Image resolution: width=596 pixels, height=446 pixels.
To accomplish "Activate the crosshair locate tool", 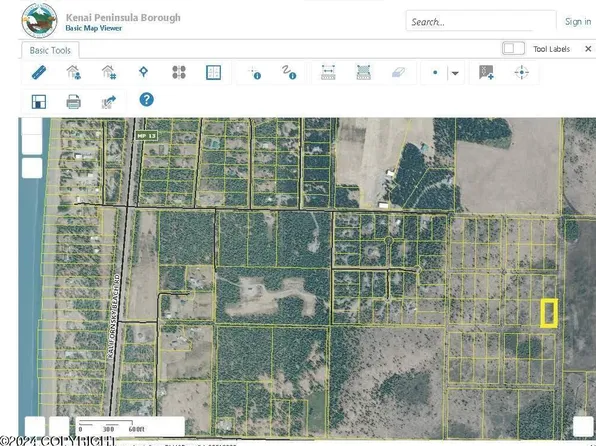I will [x=522, y=72].
